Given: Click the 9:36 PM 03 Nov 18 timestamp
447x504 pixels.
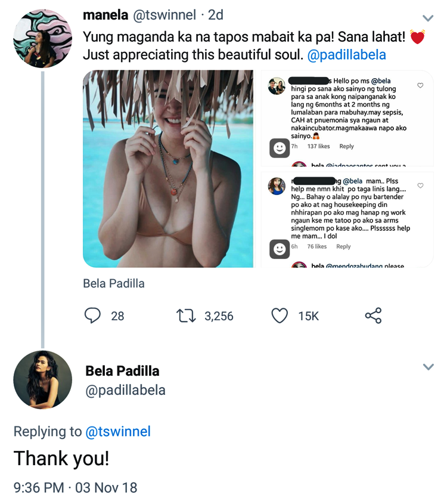Looking at the screenshot, I should (x=76, y=487).
